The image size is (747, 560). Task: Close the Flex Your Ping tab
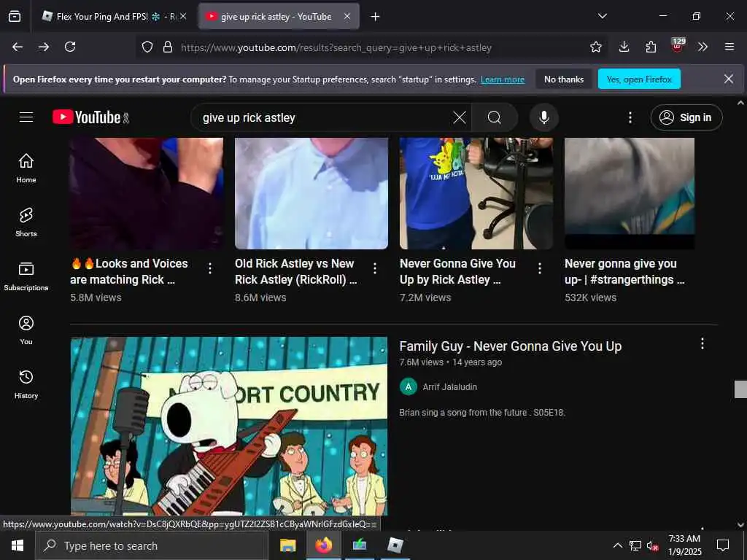[183, 16]
